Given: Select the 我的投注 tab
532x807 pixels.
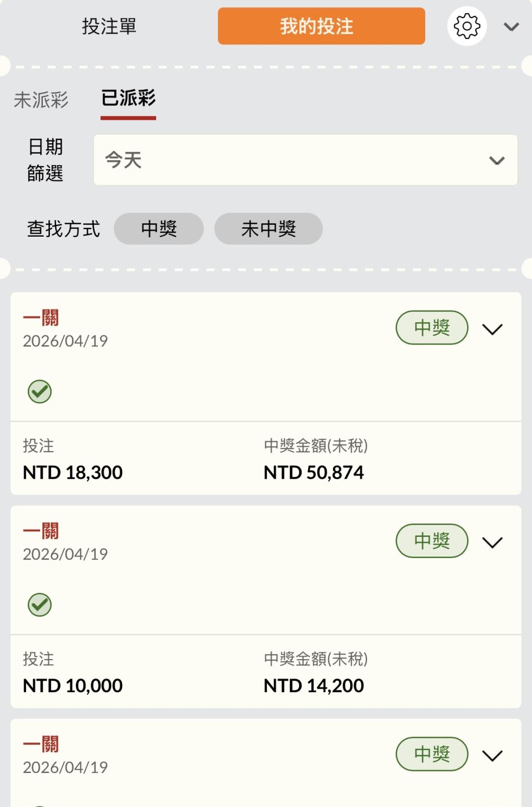Looking at the screenshot, I should pos(321,26).
